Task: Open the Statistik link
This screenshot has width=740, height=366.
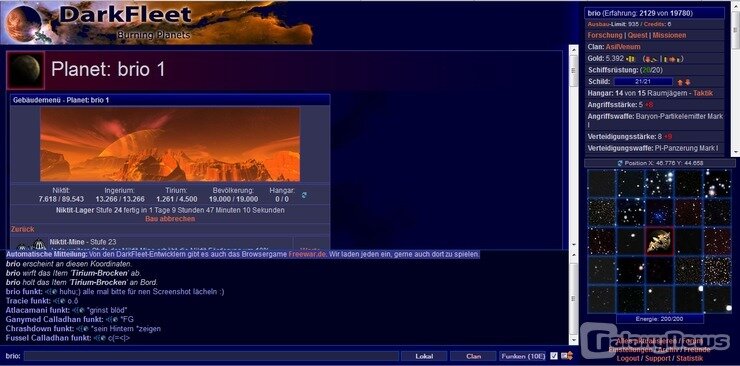Action: 690,358
